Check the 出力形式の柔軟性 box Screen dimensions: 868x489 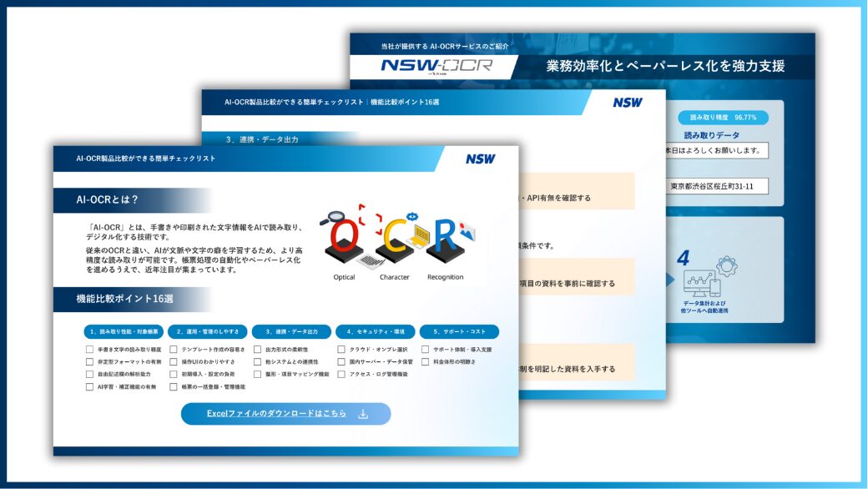(x=257, y=350)
